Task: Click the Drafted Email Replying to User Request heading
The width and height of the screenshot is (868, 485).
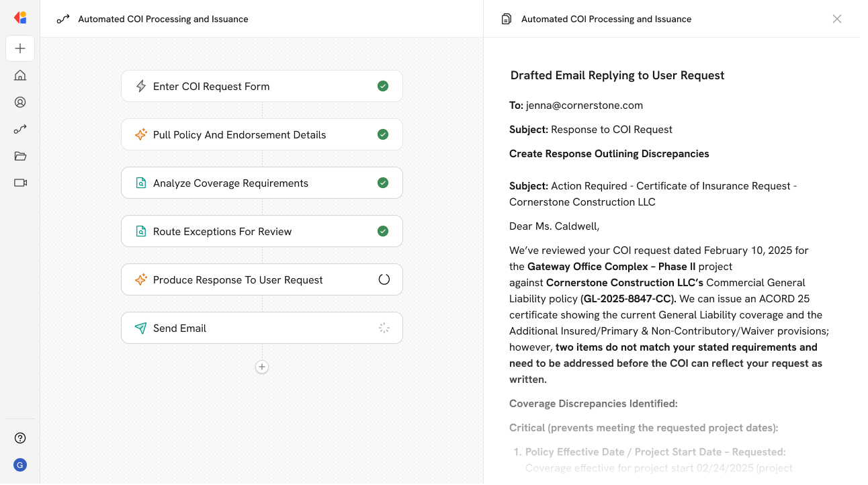Action: click(617, 75)
